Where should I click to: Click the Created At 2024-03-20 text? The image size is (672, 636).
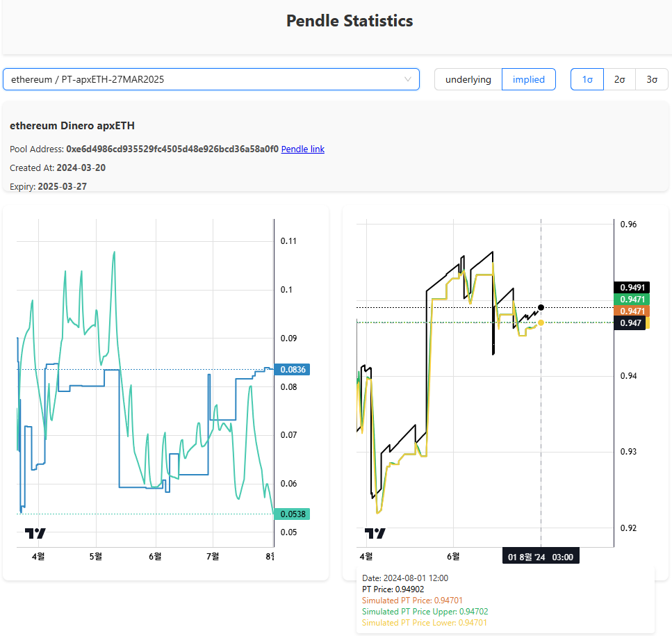tap(58, 168)
